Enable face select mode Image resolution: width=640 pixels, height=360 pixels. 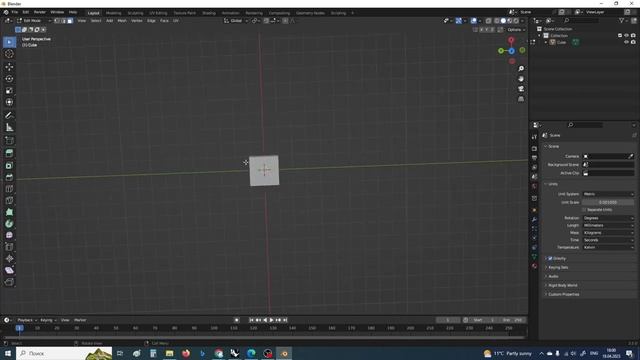pyautogui.click(x=70, y=21)
